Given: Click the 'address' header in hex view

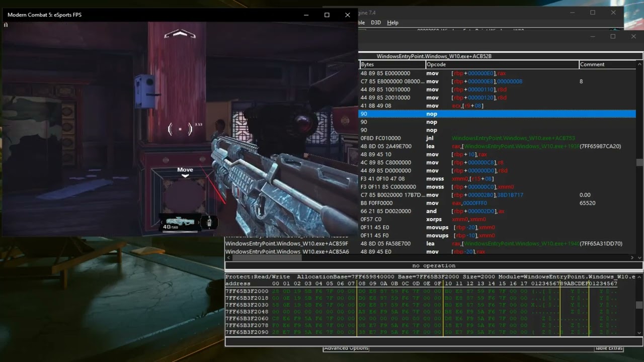Looking at the screenshot, I should [x=238, y=284].
